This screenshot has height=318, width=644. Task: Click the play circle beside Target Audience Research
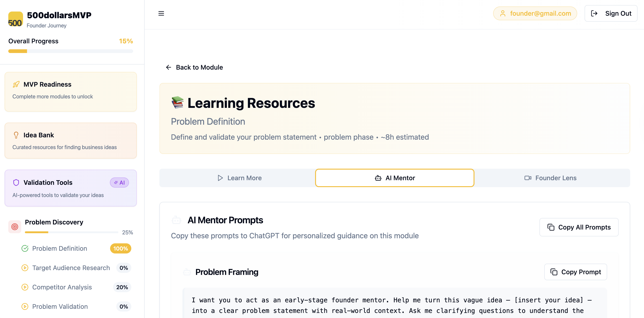pyautogui.click(x=25, y=268)
